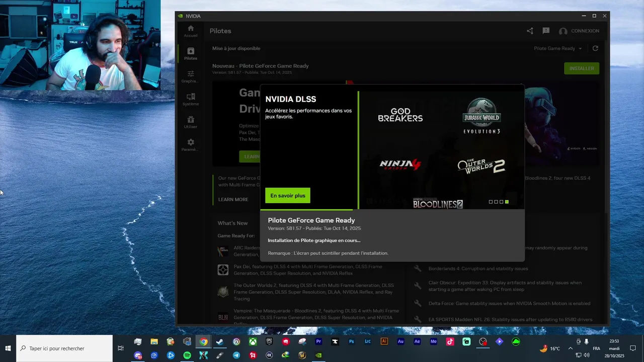This screenshot has width=644, height=362.
Task: Open Task View on the taskbar
Action: click(121, 348)
